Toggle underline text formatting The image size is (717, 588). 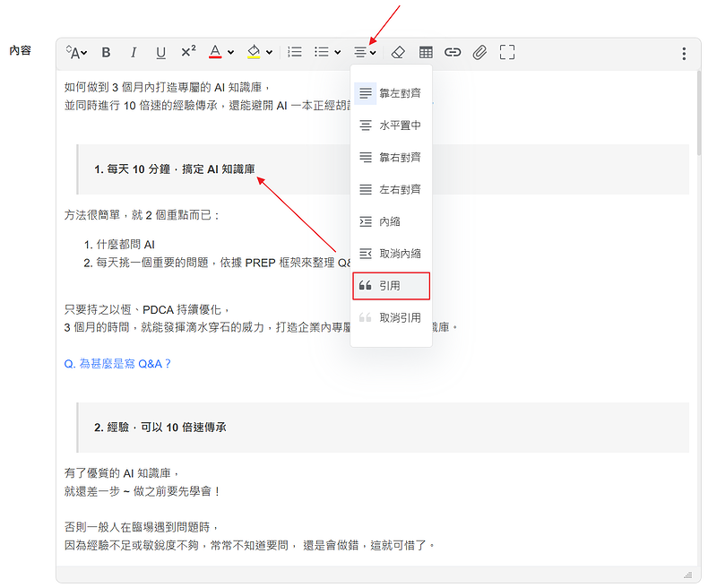pyautogui.click(x=160, y=53)
